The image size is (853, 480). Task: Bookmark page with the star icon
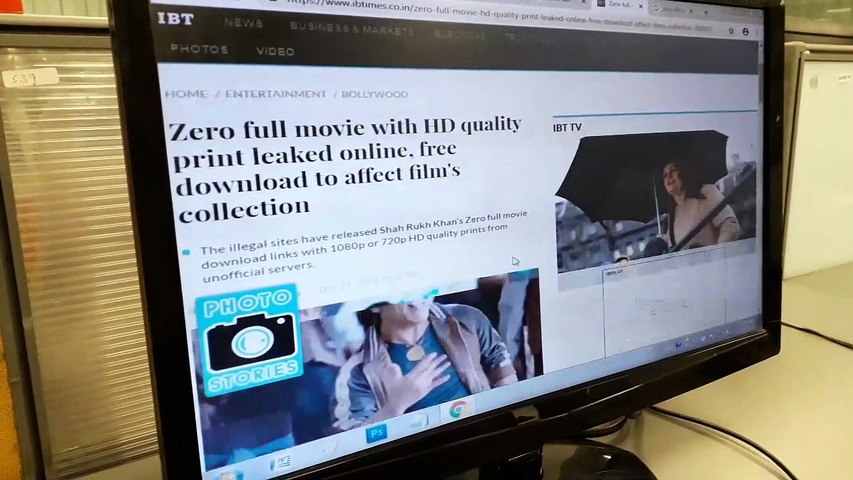(x=731, y=31)
